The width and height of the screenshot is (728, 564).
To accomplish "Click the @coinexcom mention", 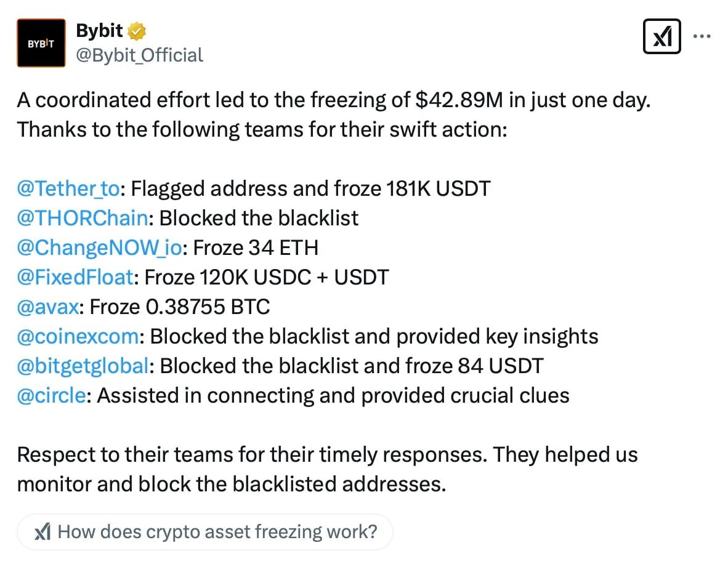I will coord(77,336).
